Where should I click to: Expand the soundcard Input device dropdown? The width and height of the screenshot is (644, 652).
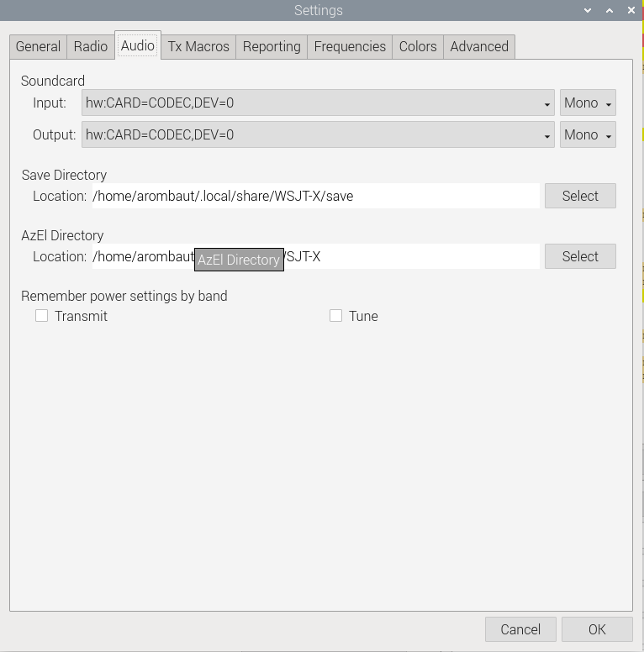[x=318, y=103]
